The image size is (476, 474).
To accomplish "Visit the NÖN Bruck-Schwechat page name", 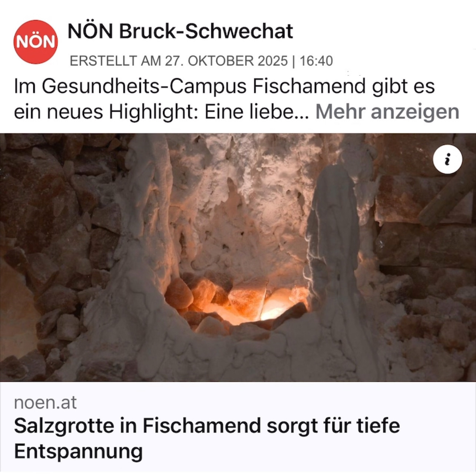I will click(180, 31).
